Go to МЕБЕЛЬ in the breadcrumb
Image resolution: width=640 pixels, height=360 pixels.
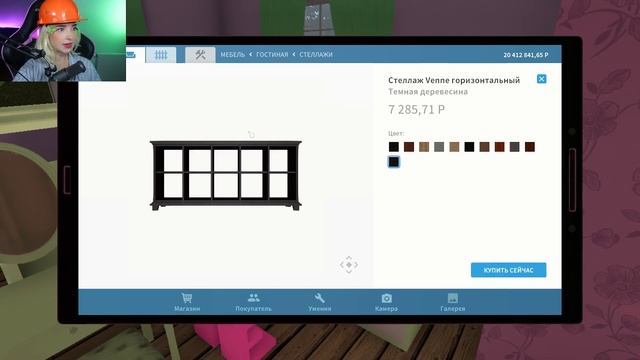pyautogui.click(x=233, y=54)
